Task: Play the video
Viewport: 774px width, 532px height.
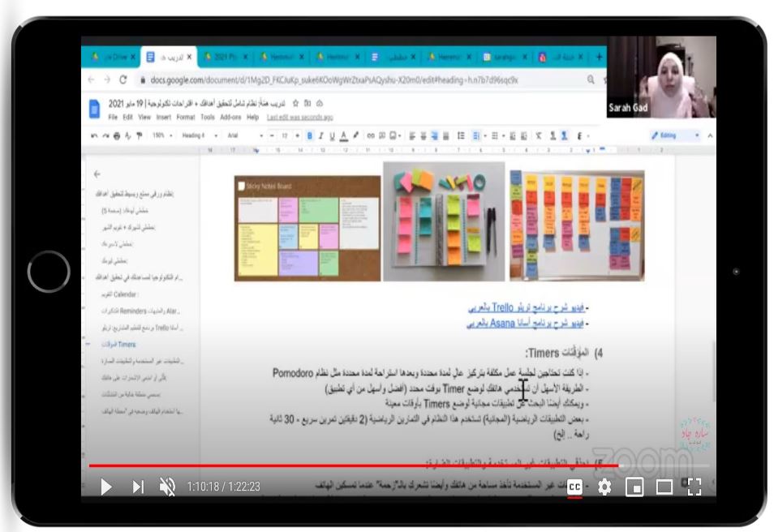Action: tap(105, 487)
